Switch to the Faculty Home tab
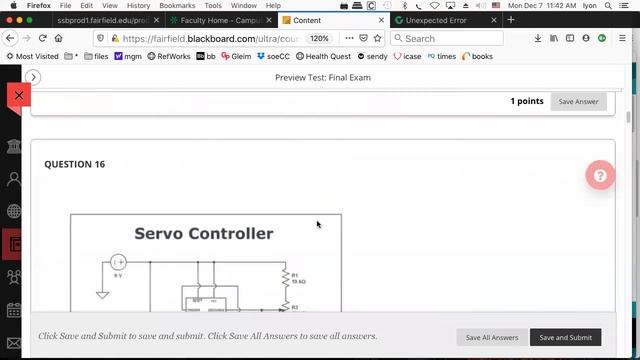640x360 pixels. 221,20
